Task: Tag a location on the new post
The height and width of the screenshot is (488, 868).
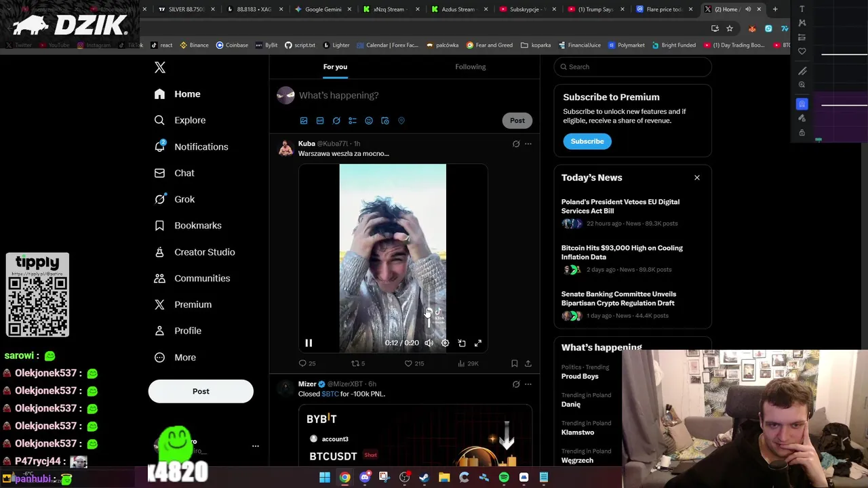Action: tap(401, 121)
